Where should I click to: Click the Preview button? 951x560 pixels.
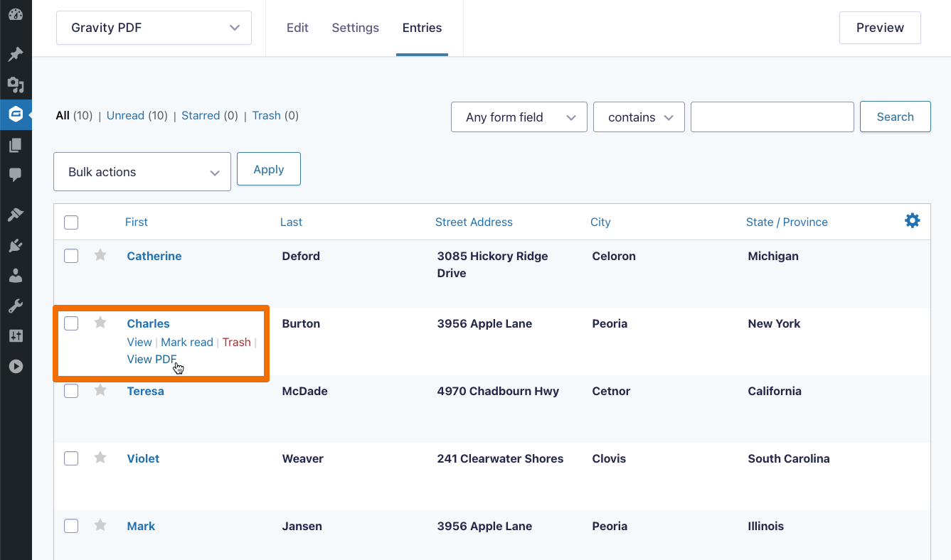click(x=880, y=28)
